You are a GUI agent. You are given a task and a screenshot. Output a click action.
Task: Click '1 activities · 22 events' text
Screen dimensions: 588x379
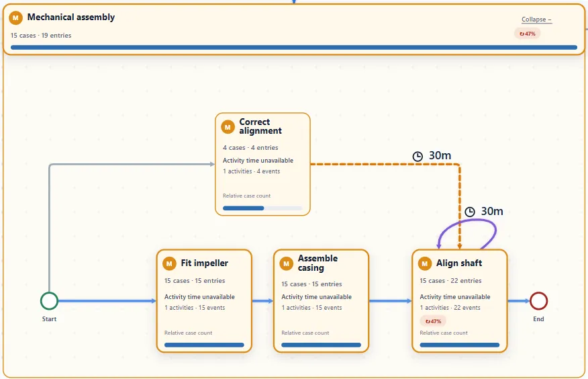450,308
